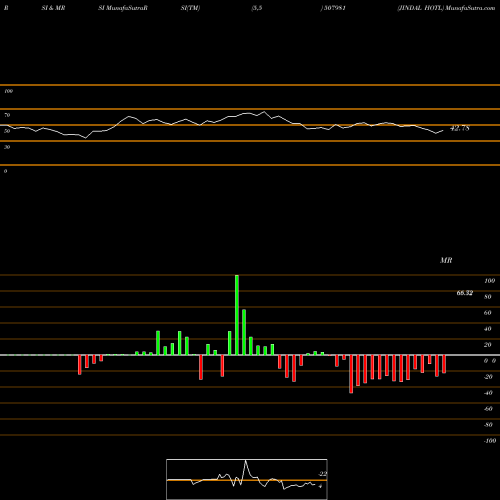This screenshot has width=500, height=500.
Task: Click the MR -100 axis label
Action: click(x=490, y=441)
